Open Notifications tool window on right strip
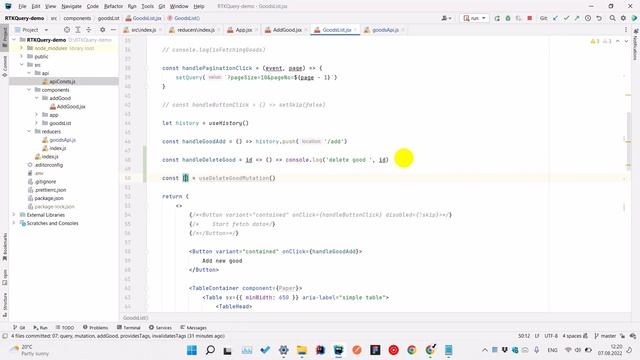The width and height of the screenshot is (640, 360). pyautogui.click(x=635, y=44)
